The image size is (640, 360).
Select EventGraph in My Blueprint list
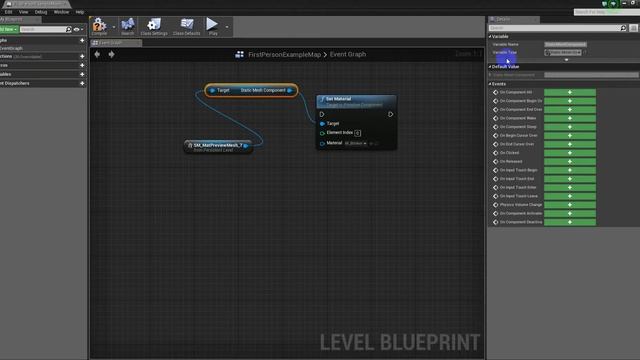coord(11,48)
